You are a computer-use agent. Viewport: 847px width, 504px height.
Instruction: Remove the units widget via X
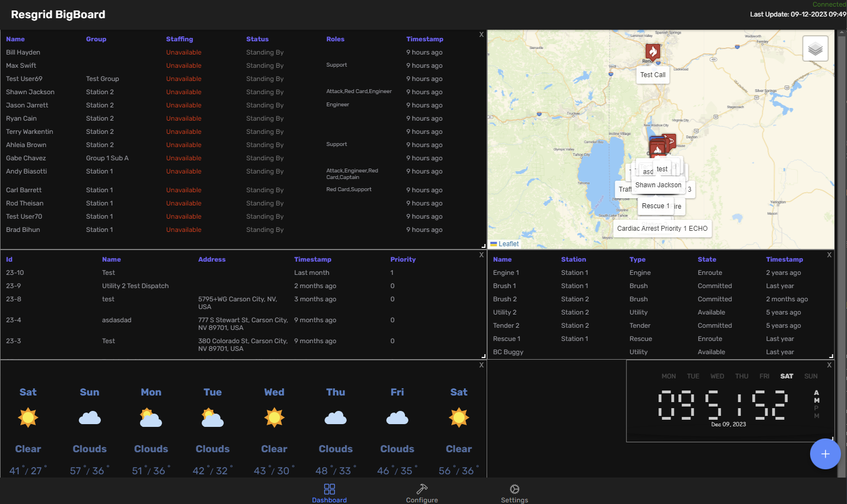829,255
